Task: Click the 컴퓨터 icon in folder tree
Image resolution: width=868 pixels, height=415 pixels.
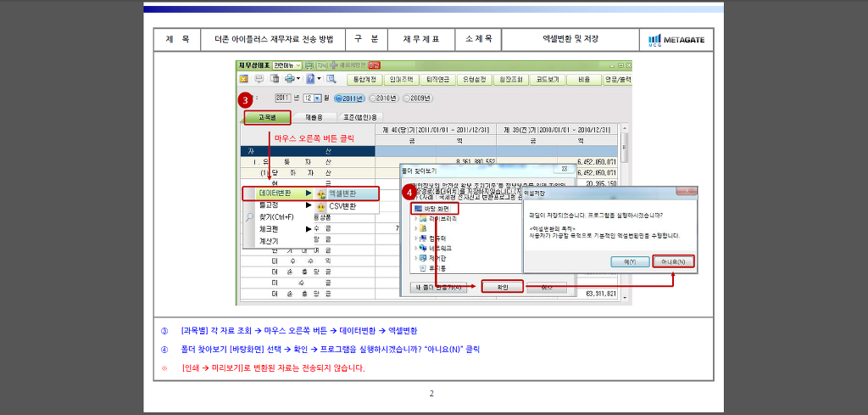Action: tap(424, 238)
